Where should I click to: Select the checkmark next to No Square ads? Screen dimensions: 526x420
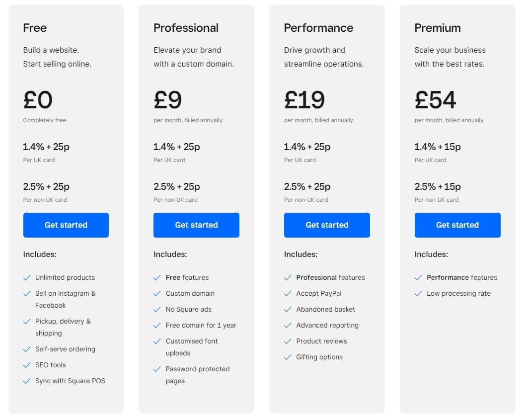(x=157, y=309)
